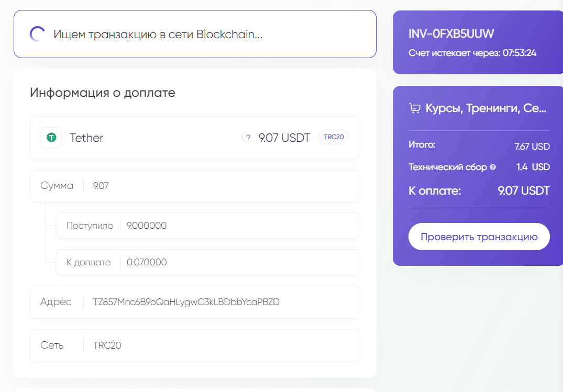Click the loading spinner icon
This screenshot has height=392, width=563.
(37, 34)
